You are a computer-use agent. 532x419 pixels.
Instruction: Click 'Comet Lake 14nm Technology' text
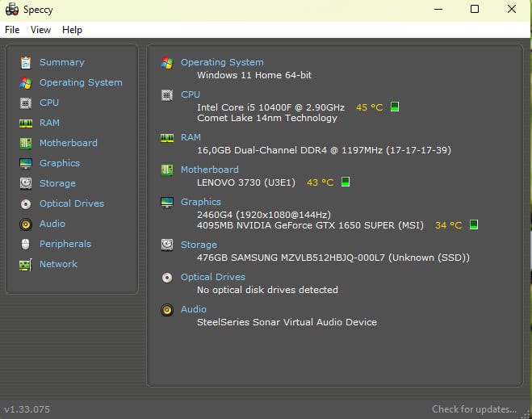(x=267, y=118)
